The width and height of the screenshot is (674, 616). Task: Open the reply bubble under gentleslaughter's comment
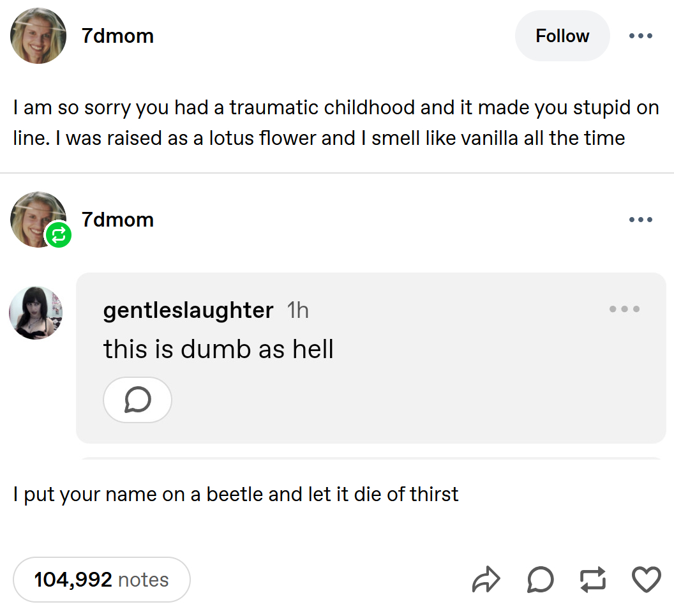point(137,400)
